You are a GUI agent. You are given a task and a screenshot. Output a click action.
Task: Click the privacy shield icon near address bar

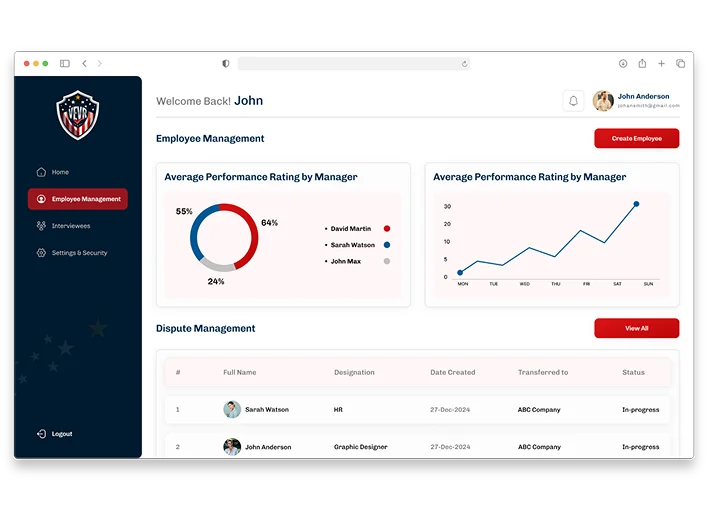(226, 63)
